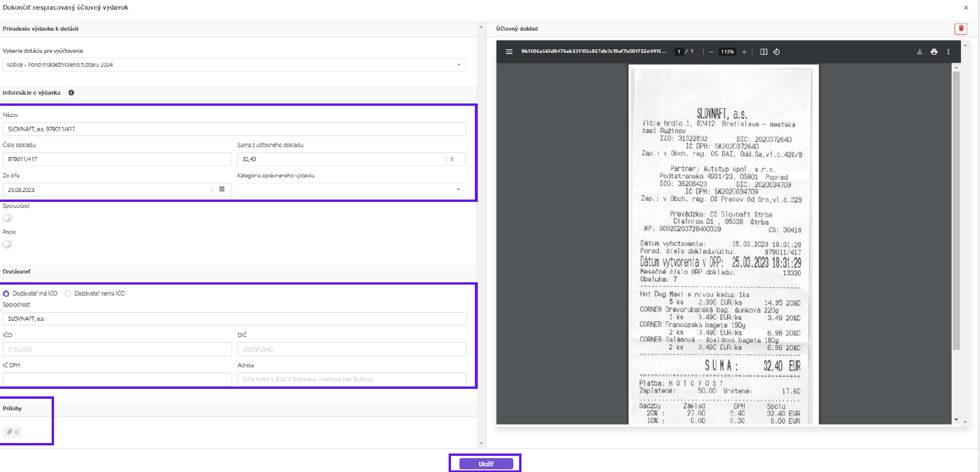Zoom in the PDF receipt
Screen dimensions: 980x472
point(744,52)
